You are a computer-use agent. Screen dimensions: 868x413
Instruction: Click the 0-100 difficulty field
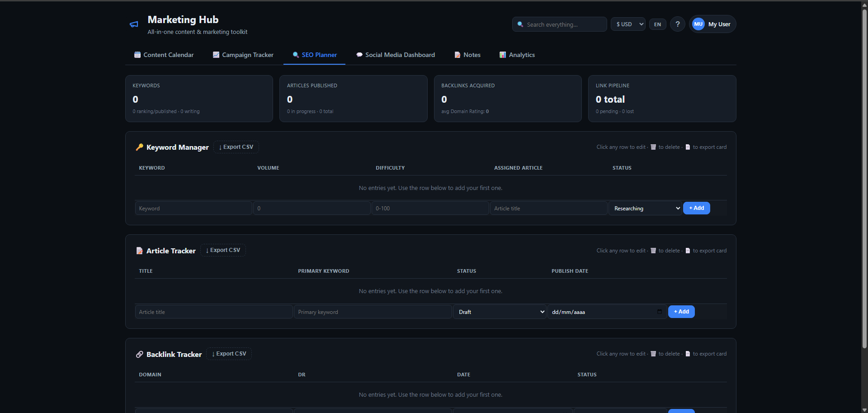(430, 208)
